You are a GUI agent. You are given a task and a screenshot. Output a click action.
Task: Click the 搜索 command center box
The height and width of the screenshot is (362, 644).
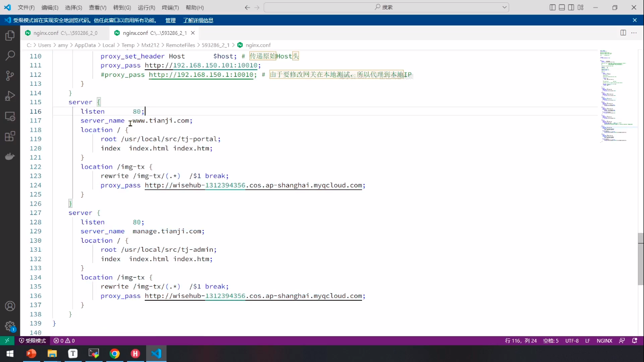point(386,8)
